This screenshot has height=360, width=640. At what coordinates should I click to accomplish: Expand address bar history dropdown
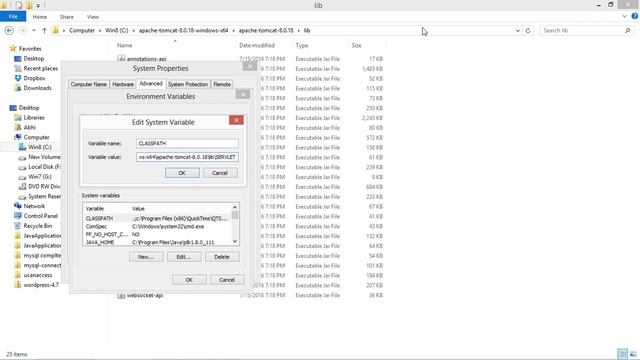(518, 31)
